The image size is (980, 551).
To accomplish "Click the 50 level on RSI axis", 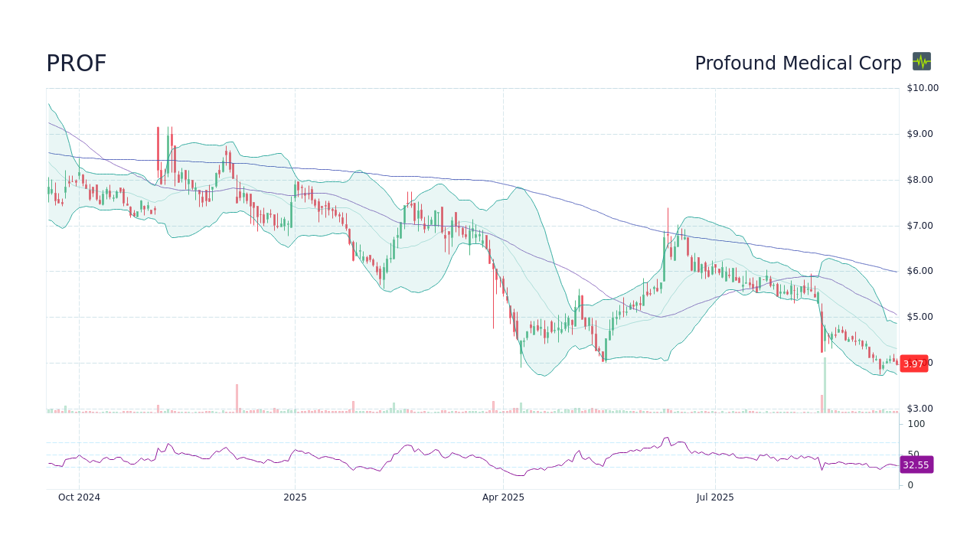I will click(x=913, y=454).
